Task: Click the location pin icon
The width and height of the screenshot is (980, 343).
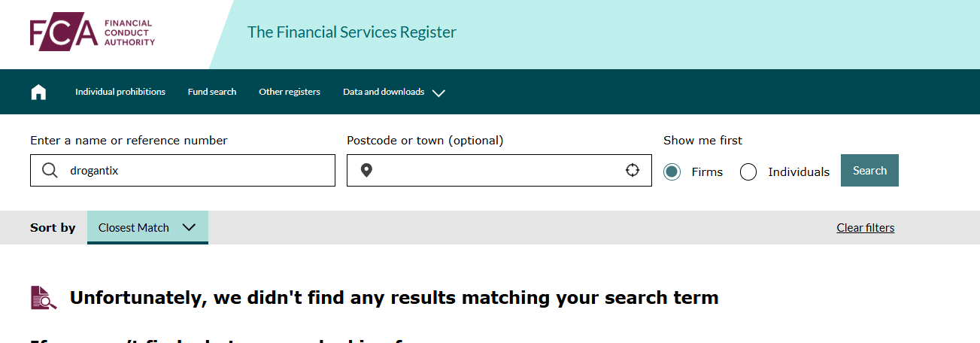Action: 366,171
